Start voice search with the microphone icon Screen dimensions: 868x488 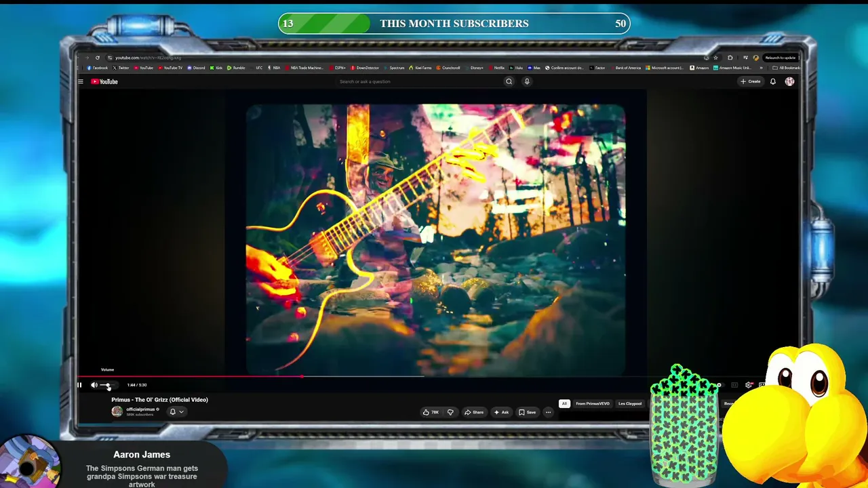(527, 81)
